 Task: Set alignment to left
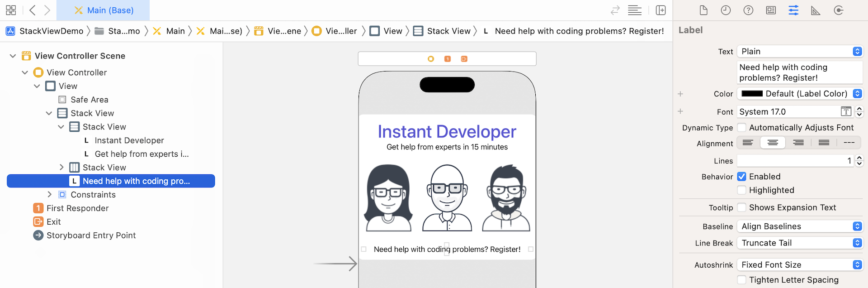[748, 143]
